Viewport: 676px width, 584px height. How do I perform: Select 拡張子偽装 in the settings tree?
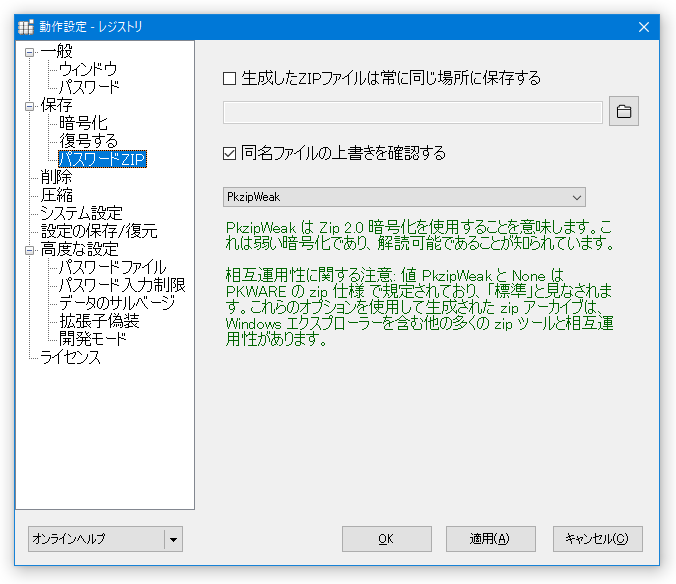click(x=99, y=322)
